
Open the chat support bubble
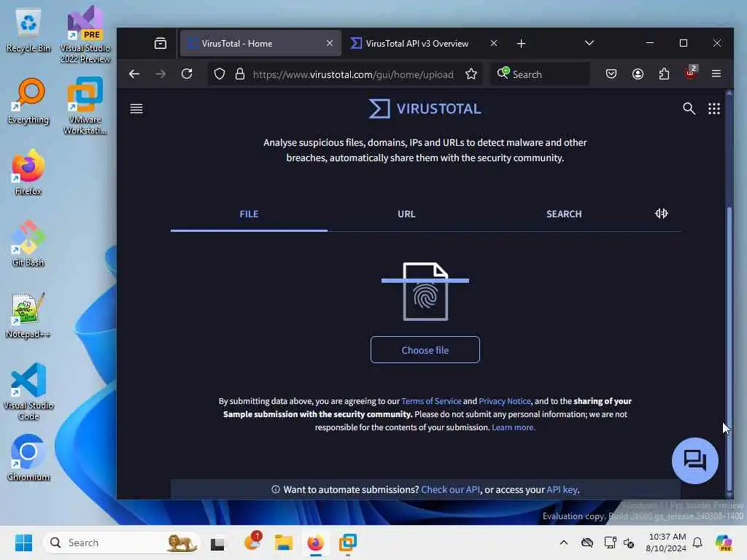click(694, 461)
